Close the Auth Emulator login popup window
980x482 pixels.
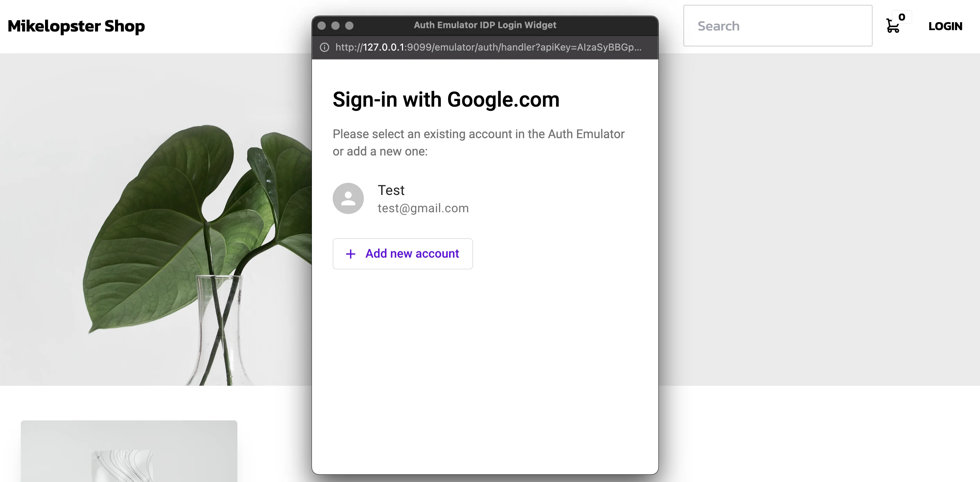click(322, 26)
